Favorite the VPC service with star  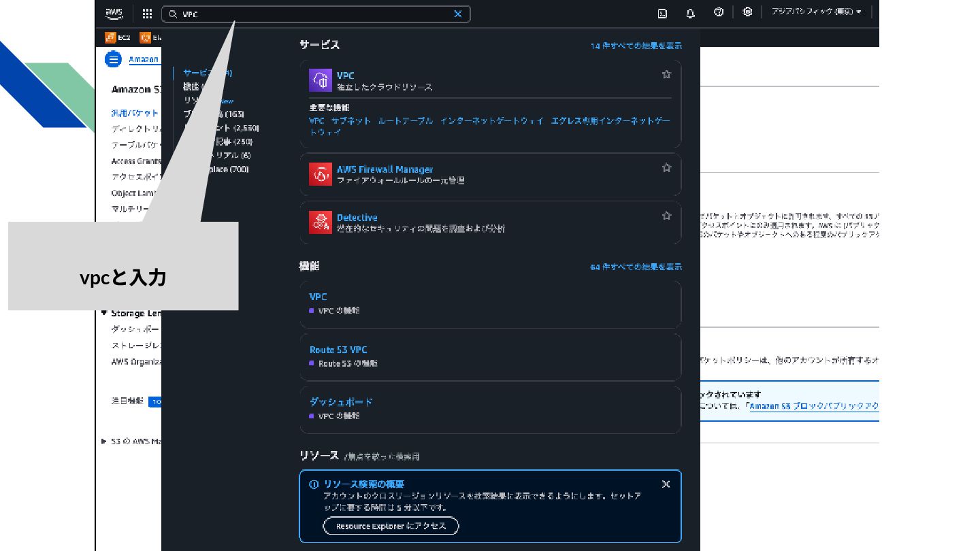(x=666, y=74)
